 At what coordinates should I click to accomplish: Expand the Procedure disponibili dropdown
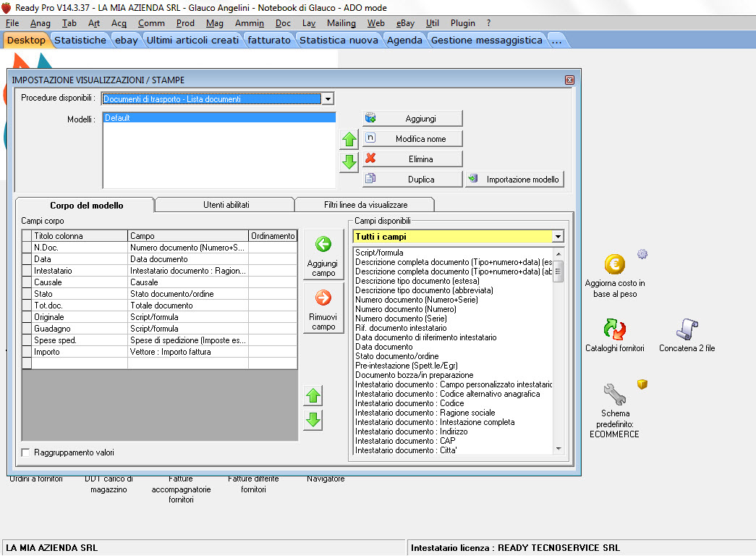click(x=327, y=99)
